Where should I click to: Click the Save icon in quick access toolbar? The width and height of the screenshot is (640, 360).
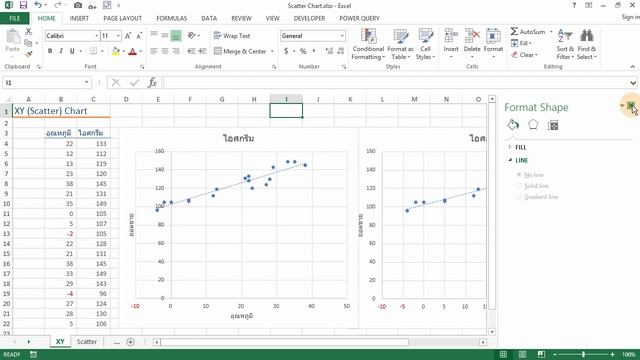point(23,5)
